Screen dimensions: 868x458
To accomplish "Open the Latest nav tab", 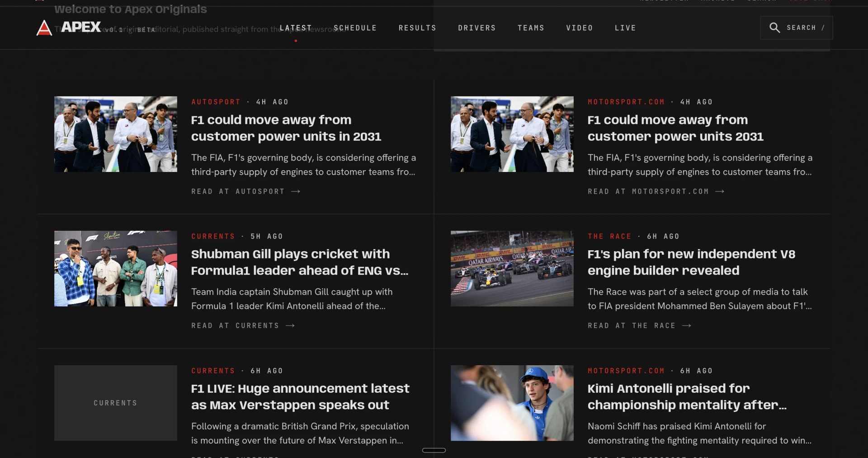I will tap(296, 28).
